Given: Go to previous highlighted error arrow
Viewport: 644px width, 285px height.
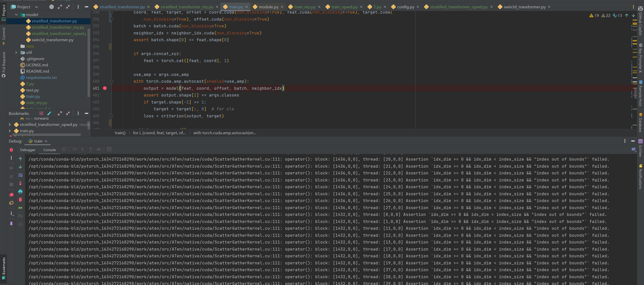Looking at the screenshot, I should pos(627,16).
